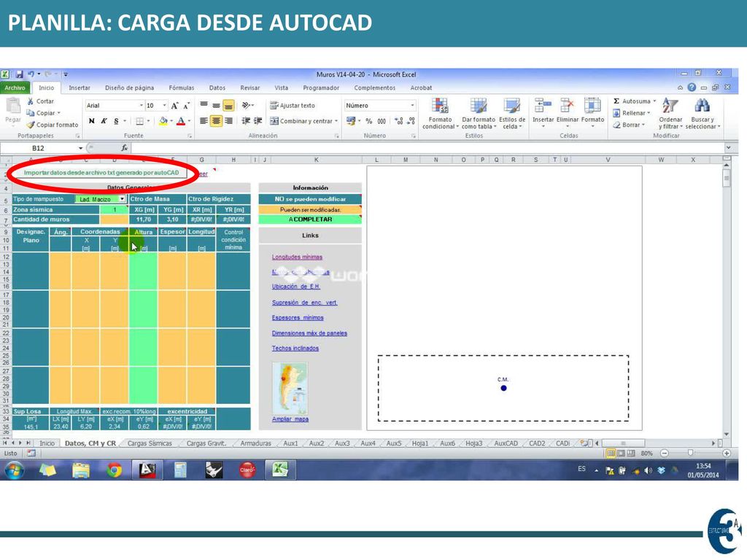Click the Pegar (paste) clipboard icon
Image resolution: width=747 pixels, height=560 pixels.
(13, 106)
